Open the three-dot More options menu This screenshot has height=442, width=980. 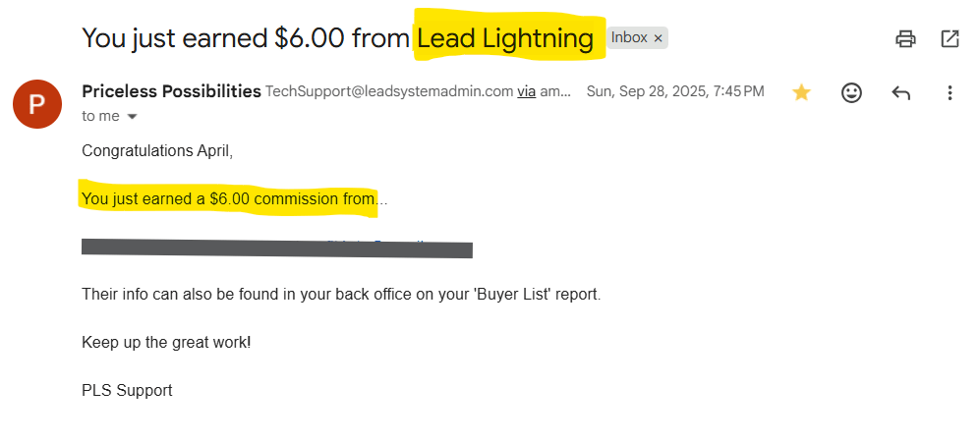pos(950,92)
